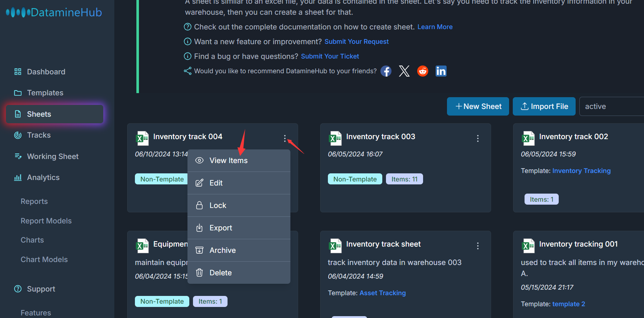Viewport: 644px width, 318px height.
Task: Open the active status filter dropdown
Action: 612,106
